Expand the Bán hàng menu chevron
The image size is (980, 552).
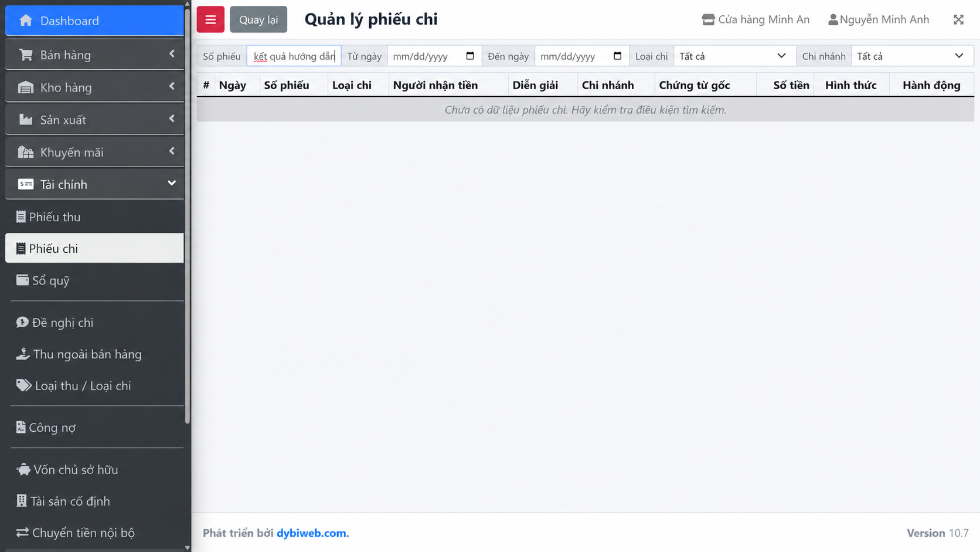pyautogui.click(x=172, y=54)
